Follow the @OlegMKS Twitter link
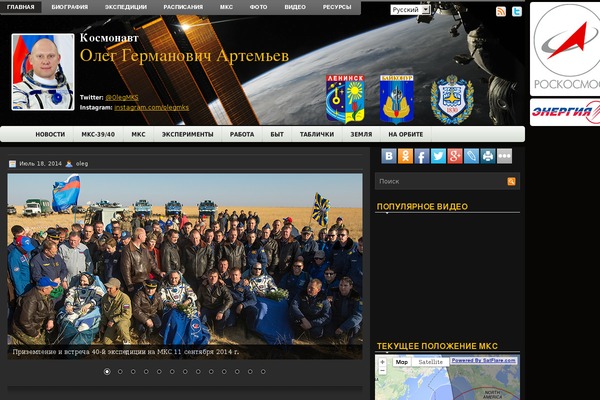Screen dimensions: 600x400 pyautogui.click(x=122, y=98)
